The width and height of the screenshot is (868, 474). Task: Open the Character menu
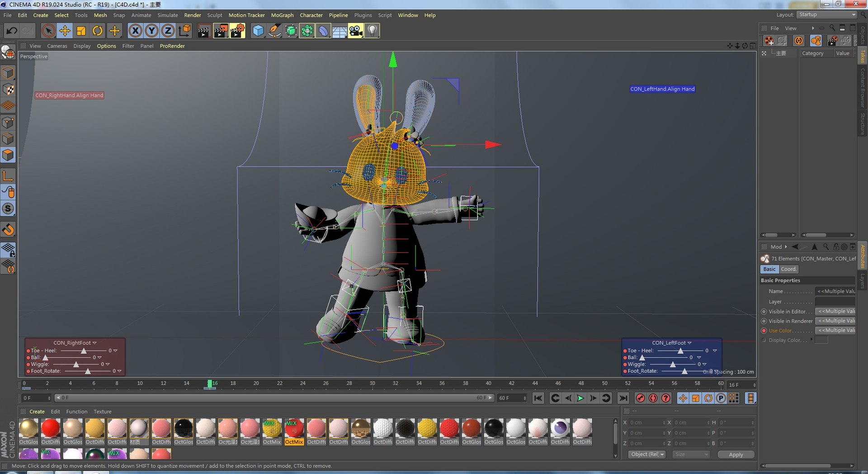tap(311, 15)
